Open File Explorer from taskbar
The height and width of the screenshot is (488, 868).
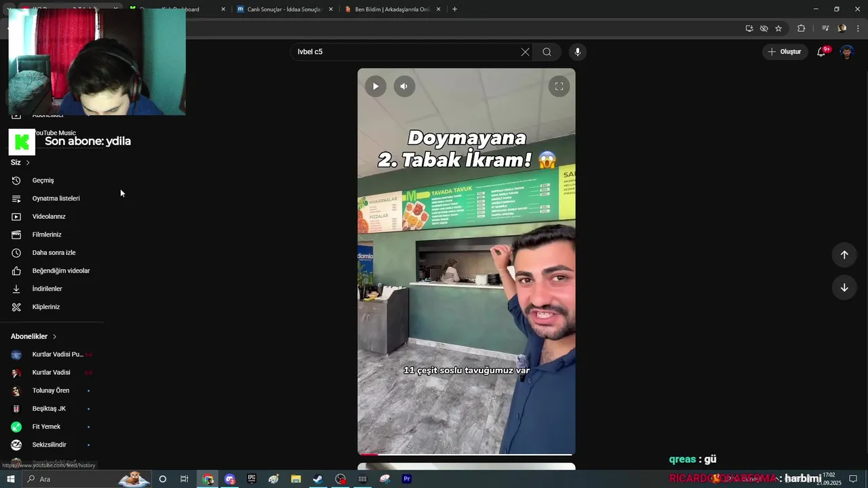click(x=296, y=479)
